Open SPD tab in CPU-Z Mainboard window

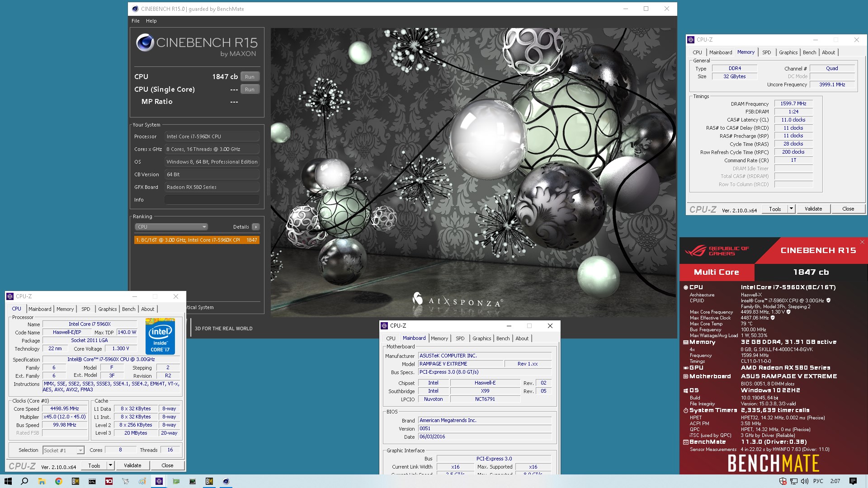460,338
